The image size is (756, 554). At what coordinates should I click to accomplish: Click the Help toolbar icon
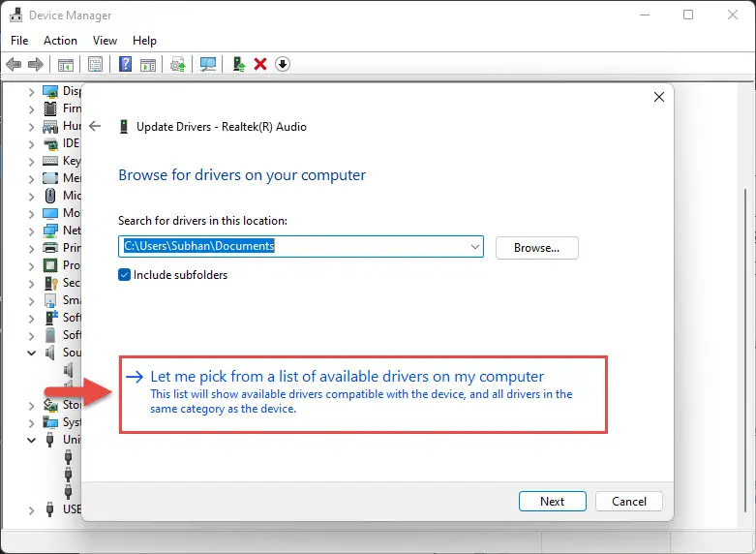click(125, 65)
